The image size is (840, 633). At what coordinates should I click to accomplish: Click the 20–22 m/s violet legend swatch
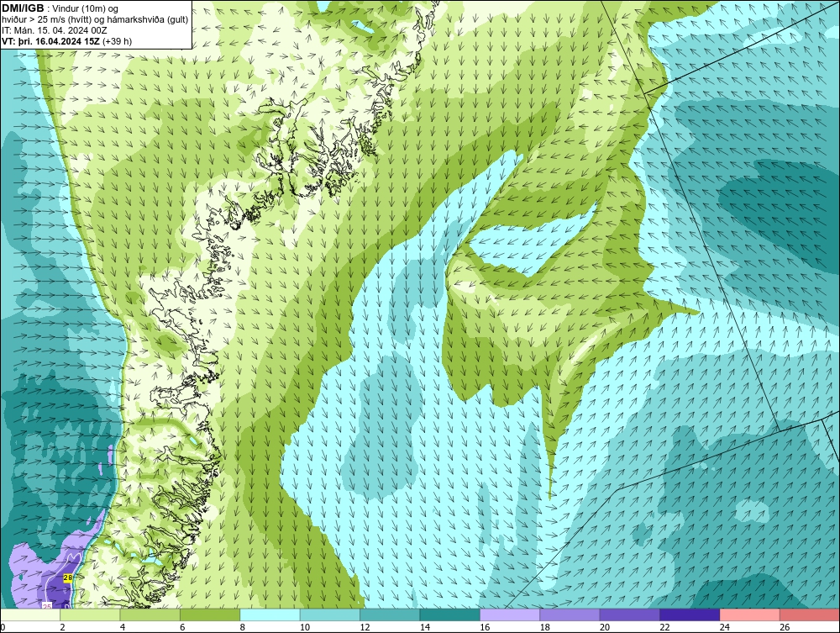point(630,615)
